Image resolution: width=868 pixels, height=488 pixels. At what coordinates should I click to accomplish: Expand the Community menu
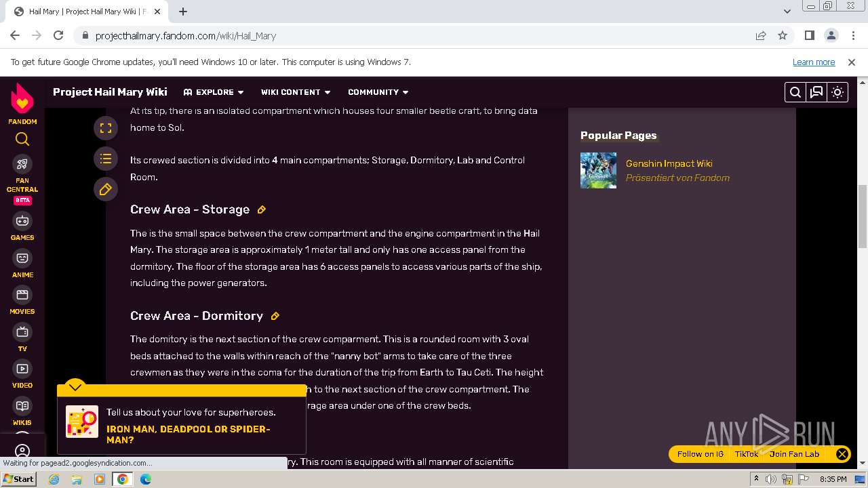[378, 92]
